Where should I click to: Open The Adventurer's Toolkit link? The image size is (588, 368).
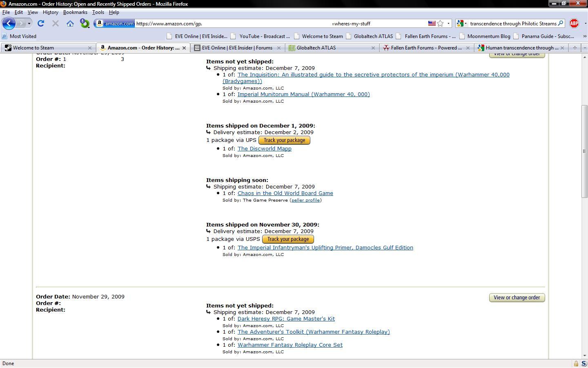pyautogui.click(x=314, y=332)
